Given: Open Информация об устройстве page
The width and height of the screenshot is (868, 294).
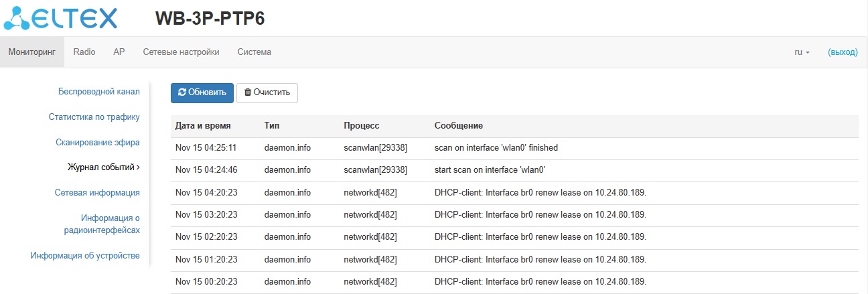Looking at the screenshot, I should 85,255.
